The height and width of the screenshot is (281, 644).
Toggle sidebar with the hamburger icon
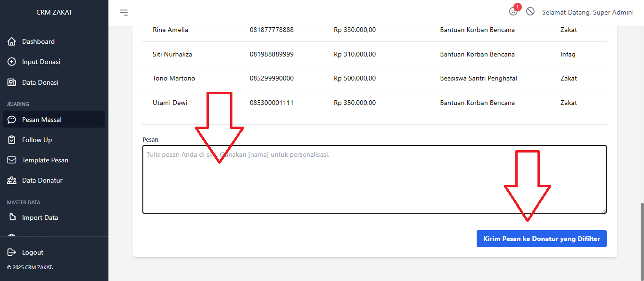coord(124,13)
